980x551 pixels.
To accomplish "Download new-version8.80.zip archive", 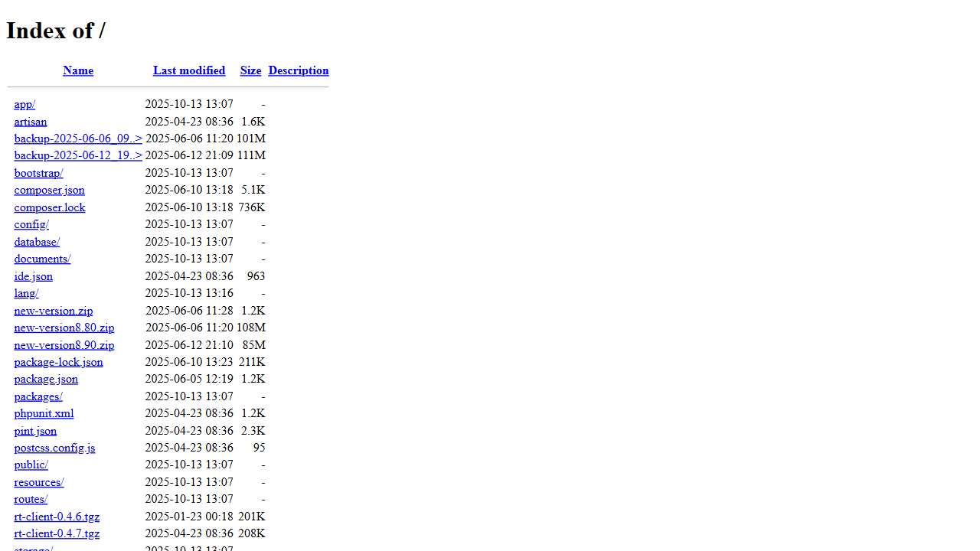I will [64, 328].
